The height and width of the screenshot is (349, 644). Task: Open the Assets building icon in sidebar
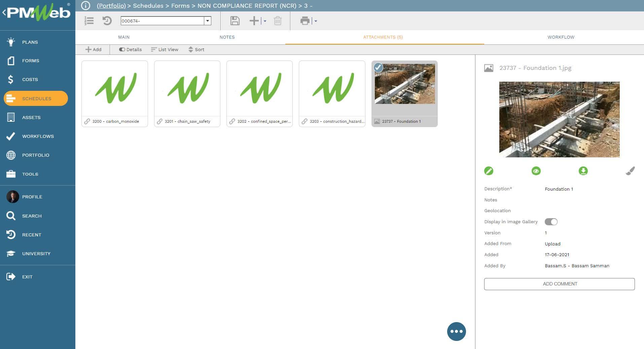click(11, 117)
